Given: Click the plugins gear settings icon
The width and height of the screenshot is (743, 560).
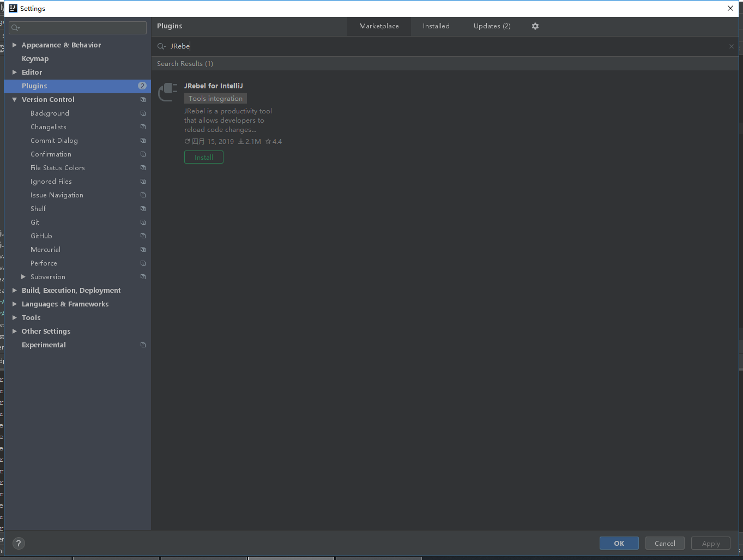Looking at the screenshot, I should [x=535, y=26].
